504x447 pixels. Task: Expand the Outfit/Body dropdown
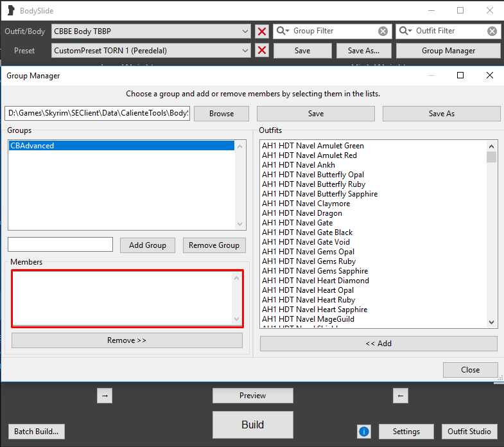246,31
